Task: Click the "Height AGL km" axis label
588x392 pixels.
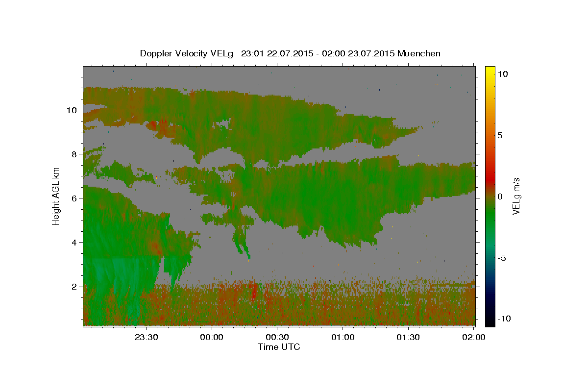Action: [56, 196]
